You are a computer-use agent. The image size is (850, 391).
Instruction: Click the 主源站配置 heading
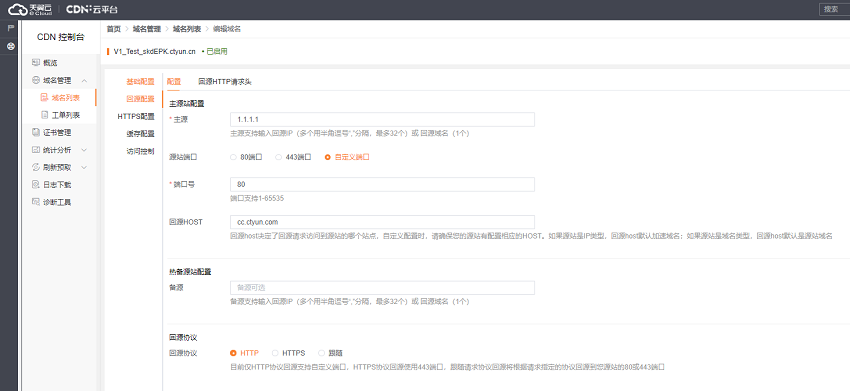186,103
